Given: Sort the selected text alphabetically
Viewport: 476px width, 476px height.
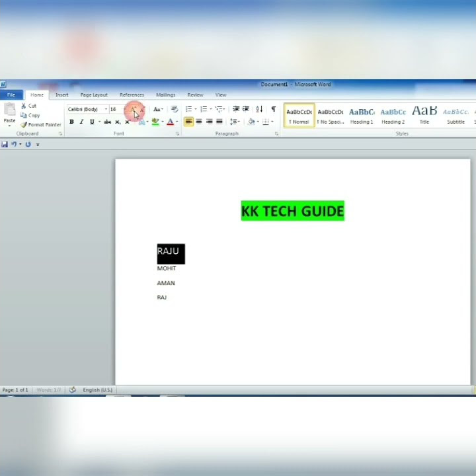Looking at the screenshot, I should coord(259,108).
